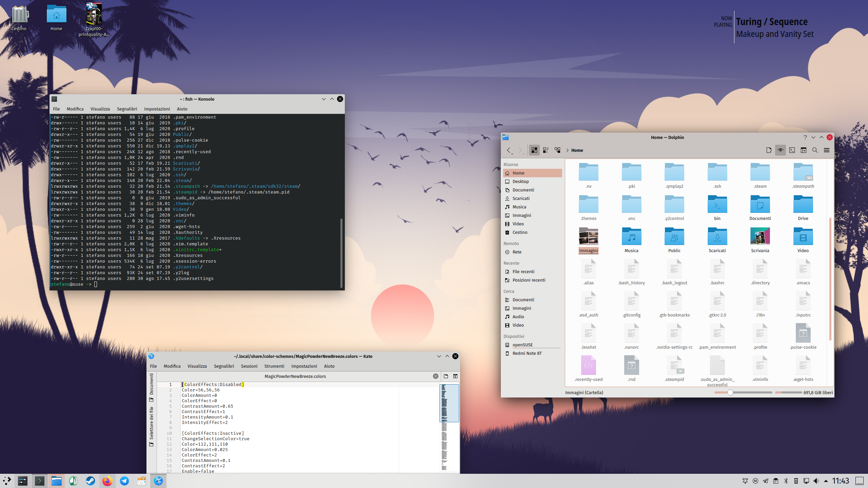Open Konsole Segnalibri menu
Screen dimensions: 868x488
click(x=127, y=109)
